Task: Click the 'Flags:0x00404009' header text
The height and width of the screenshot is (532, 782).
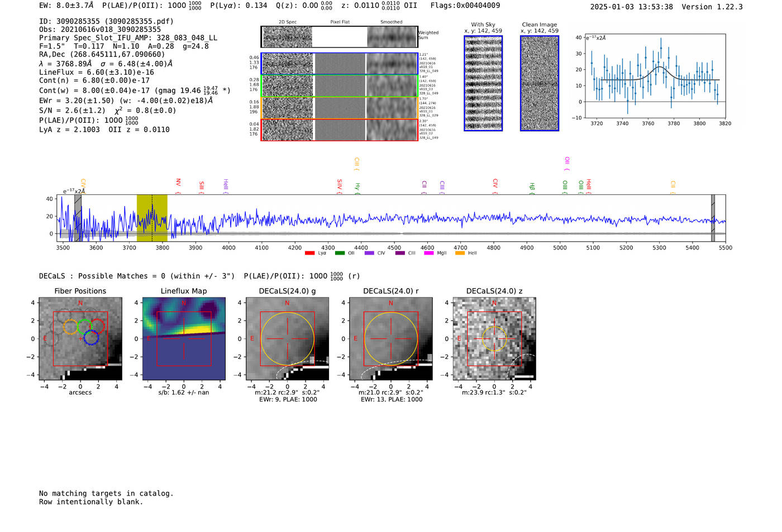Action: coord(465,6)
